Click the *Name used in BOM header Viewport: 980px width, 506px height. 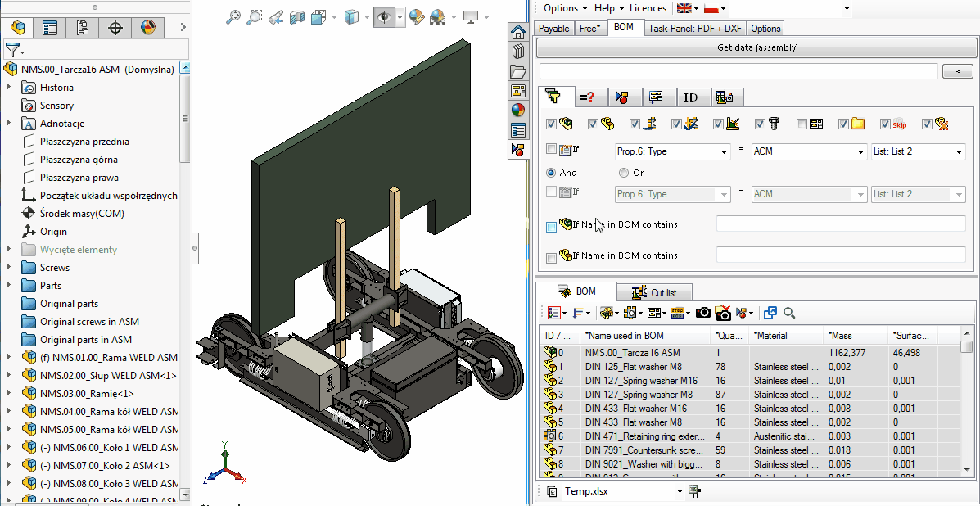click(646, 336)
